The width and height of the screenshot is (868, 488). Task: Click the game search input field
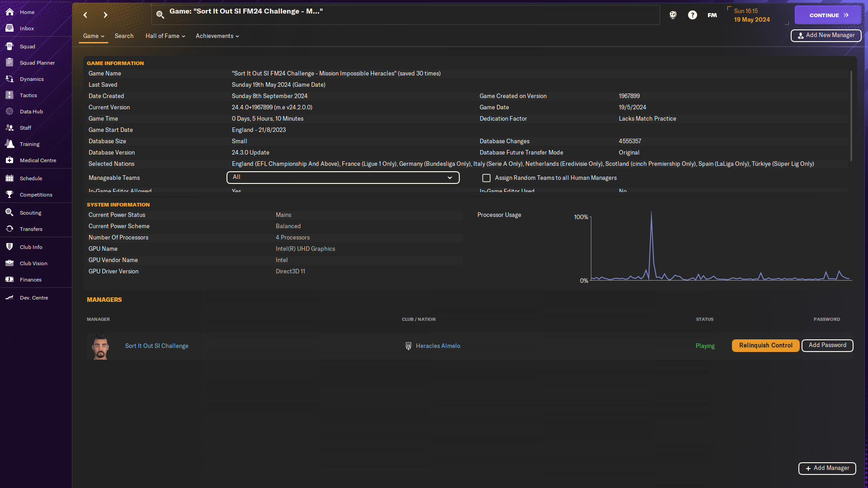406,15
